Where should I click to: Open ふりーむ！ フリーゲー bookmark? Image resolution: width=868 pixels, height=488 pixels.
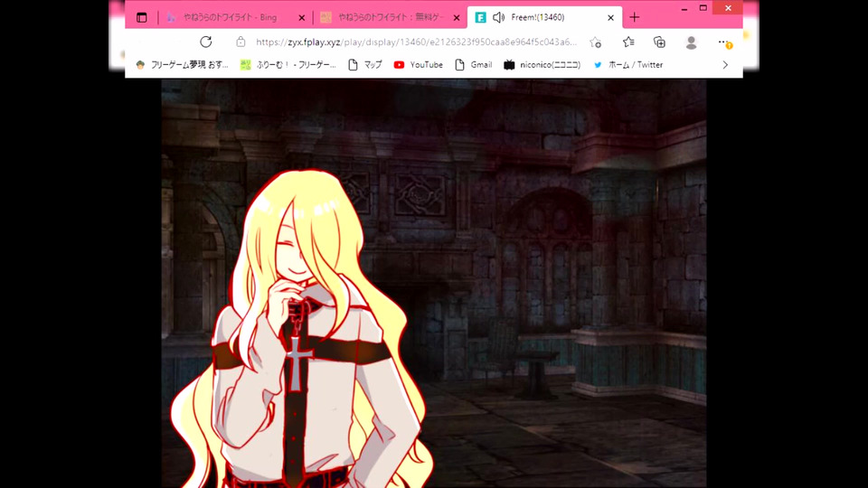tap(288, 65)
